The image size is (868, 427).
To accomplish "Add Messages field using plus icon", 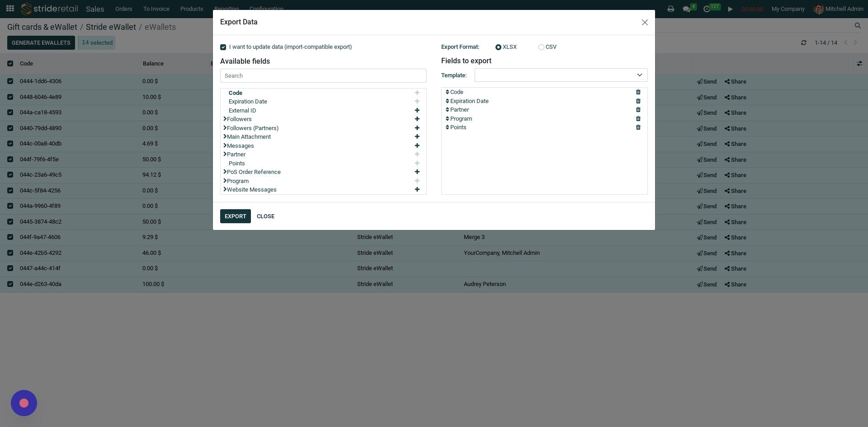I will 417,146.
